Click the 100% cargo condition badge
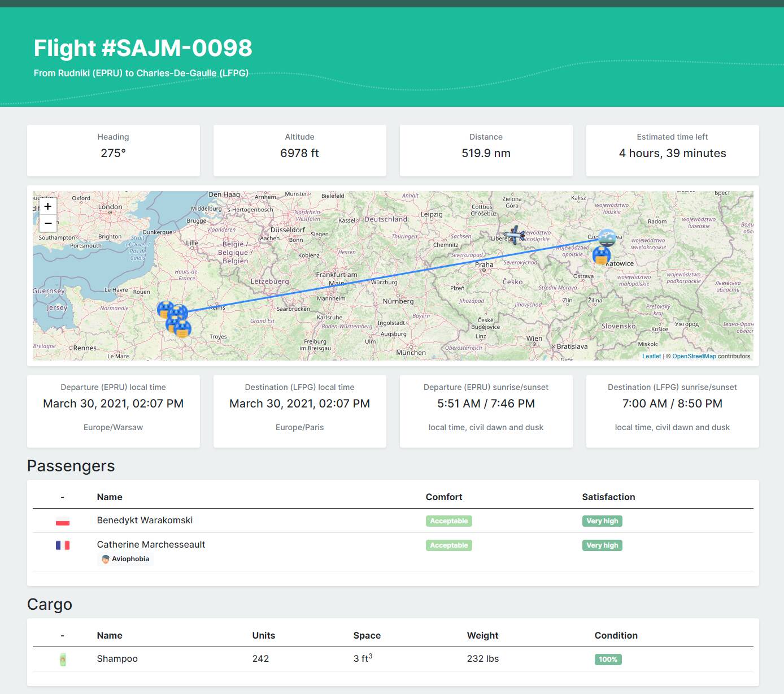The height and width of the screenshot is (694, 784). coord(608,660)
